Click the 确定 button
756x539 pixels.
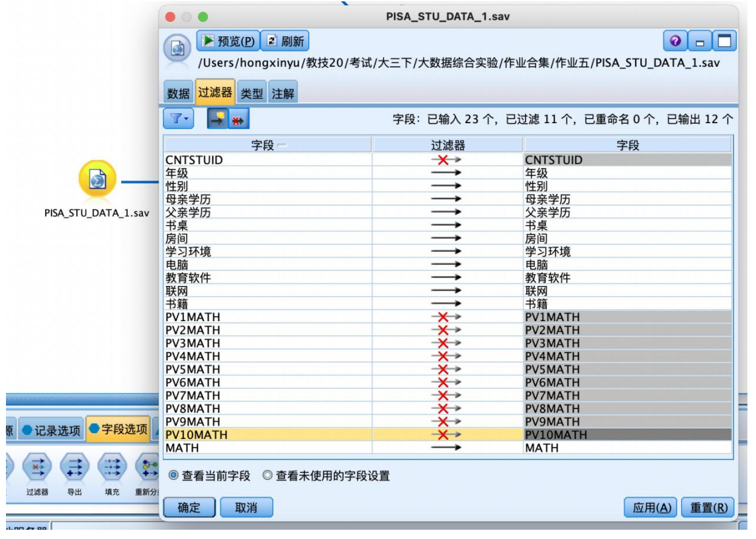point(189,507)
